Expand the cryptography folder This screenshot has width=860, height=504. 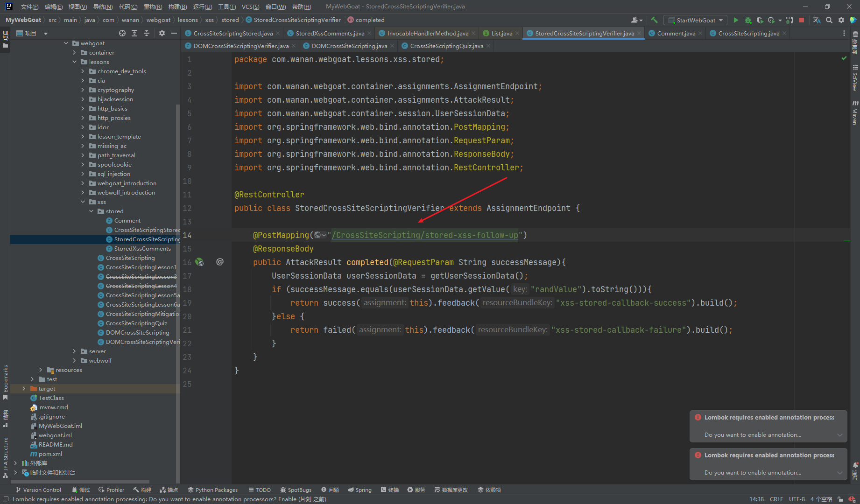[x=83, y=90]
